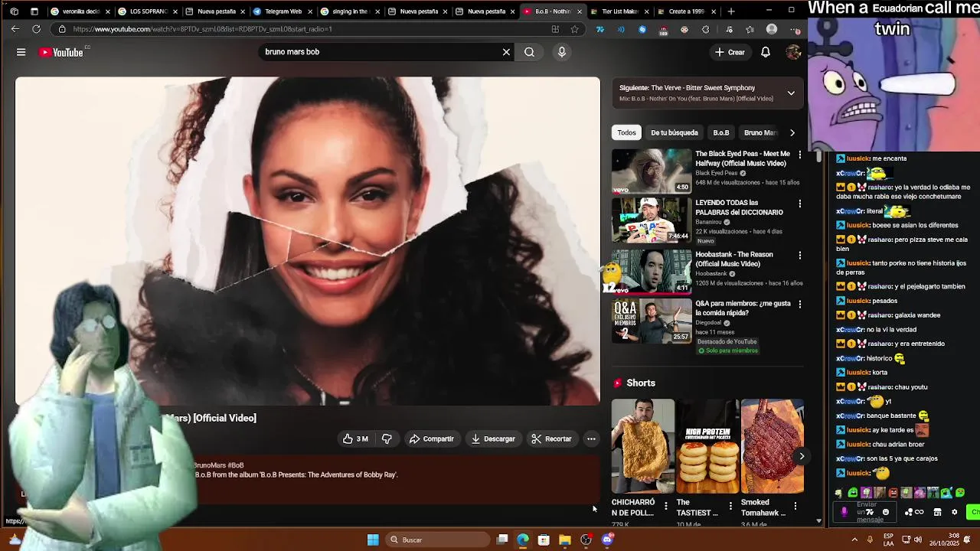Viewport: 980px width, 551px height.
Task: Reload the page with refresh icon
Action: pos(36,29)
